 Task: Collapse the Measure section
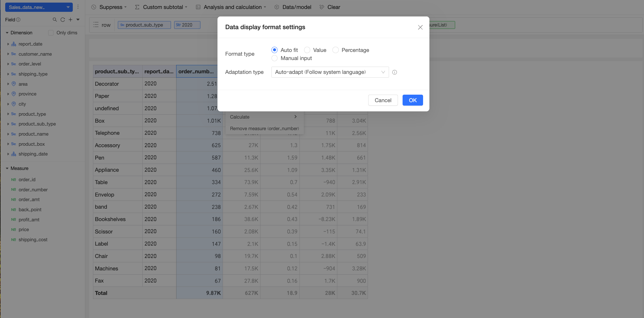coord(7,168)
